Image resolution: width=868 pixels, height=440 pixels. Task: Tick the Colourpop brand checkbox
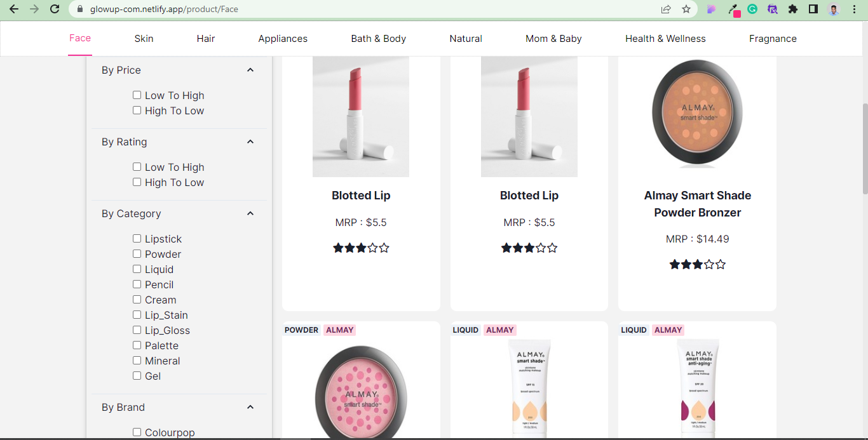(x=137, y=432)
